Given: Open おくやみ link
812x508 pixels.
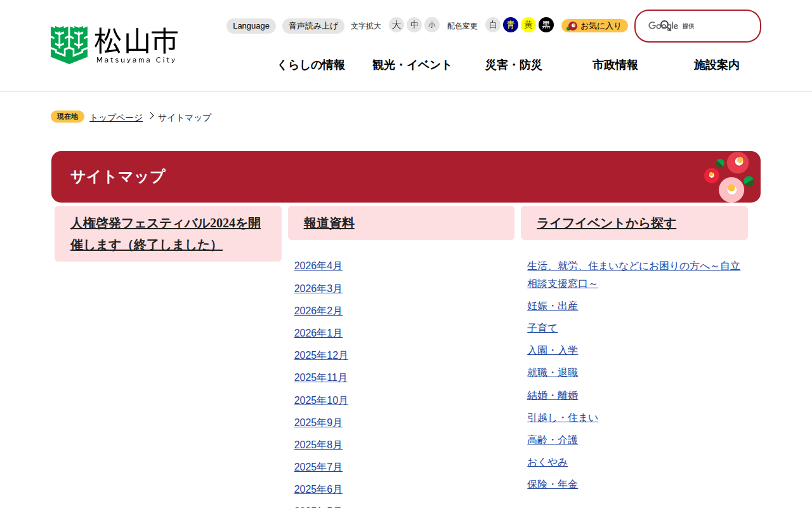Looking at the screenshot, I should [547, 462].
